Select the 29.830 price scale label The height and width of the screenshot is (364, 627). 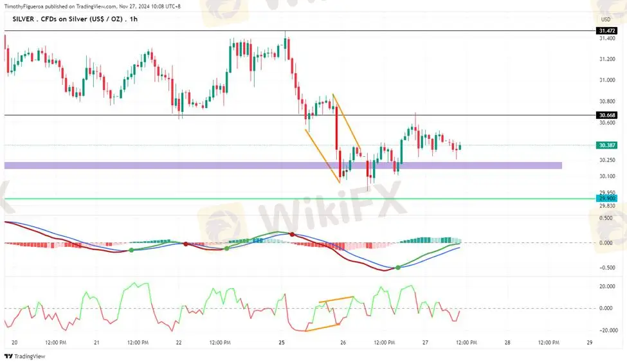click(607, 206)
